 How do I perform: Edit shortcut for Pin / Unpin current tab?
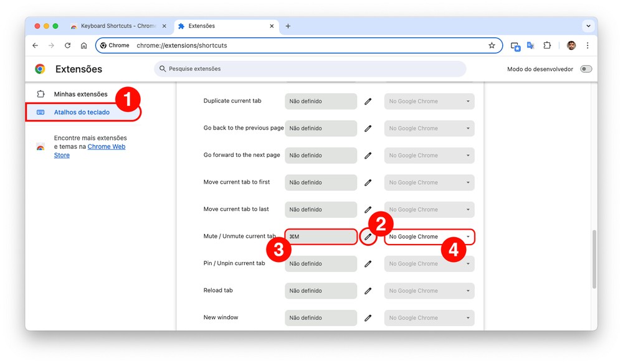click(x=368, y=264)
